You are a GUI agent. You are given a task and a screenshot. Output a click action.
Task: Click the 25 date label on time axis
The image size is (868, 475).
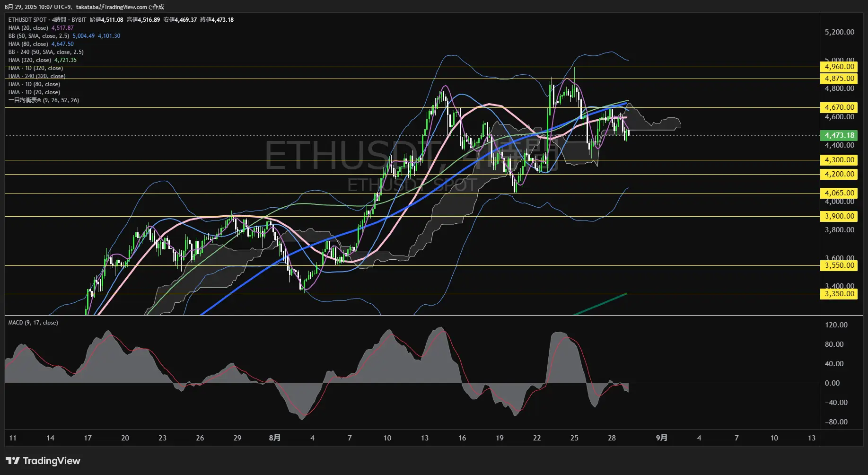tap(574, 438)
